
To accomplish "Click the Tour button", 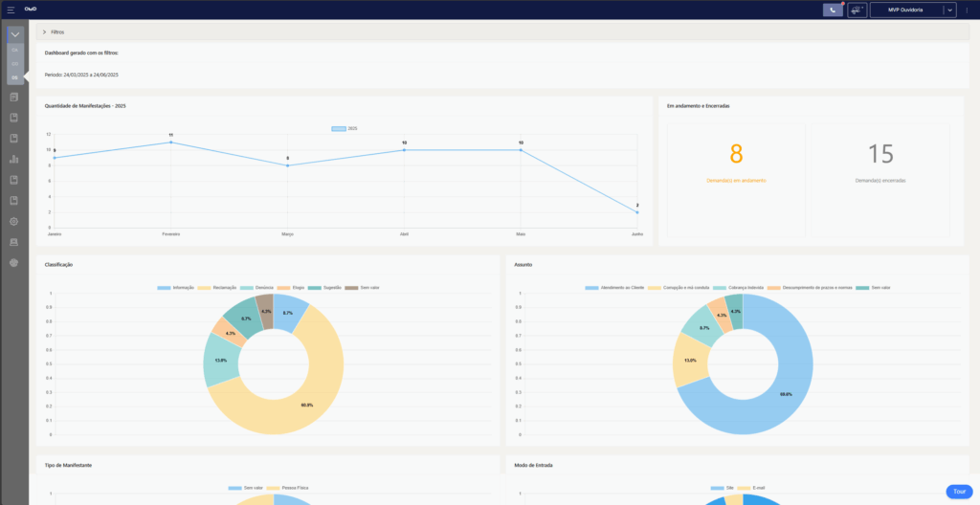I will pos(958,491).
